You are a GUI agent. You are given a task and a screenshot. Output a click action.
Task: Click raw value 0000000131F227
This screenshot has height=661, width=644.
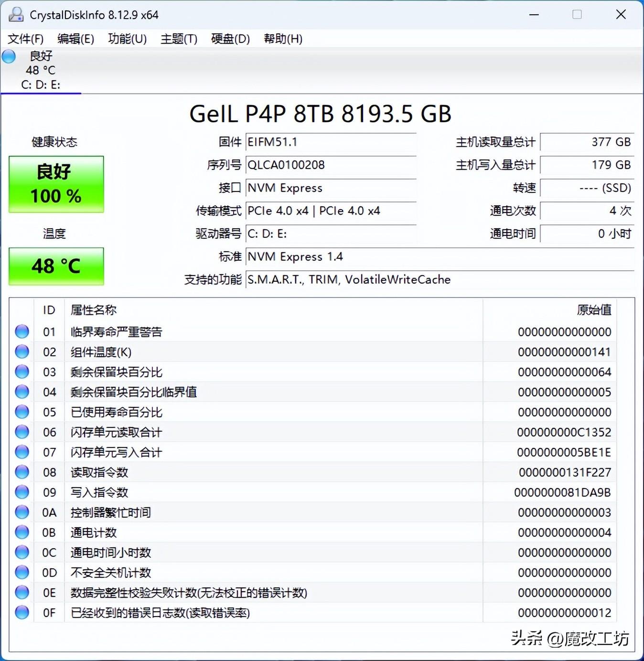[x=565, y=472]
